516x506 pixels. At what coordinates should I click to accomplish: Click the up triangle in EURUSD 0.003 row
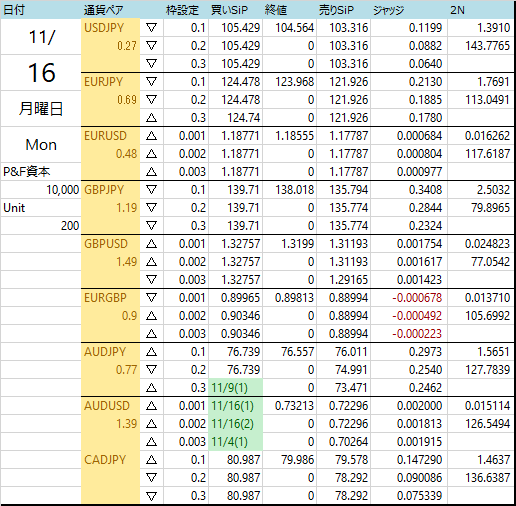click(151, 172)
